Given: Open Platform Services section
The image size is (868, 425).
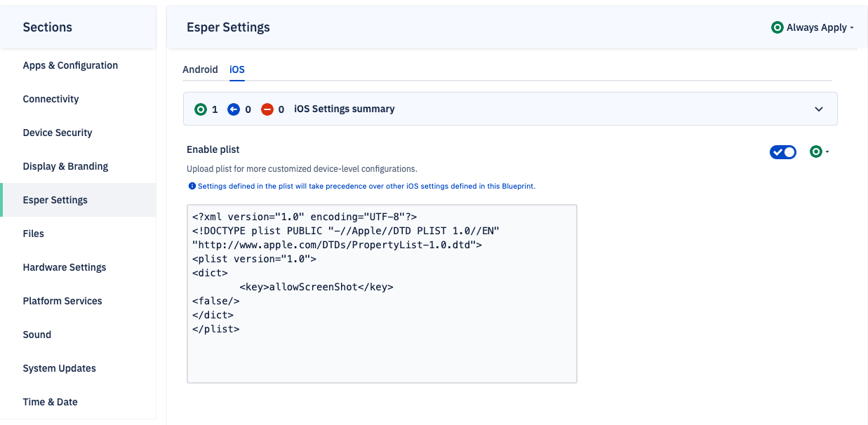Looking at the screenshot, I should coord(62,301).
